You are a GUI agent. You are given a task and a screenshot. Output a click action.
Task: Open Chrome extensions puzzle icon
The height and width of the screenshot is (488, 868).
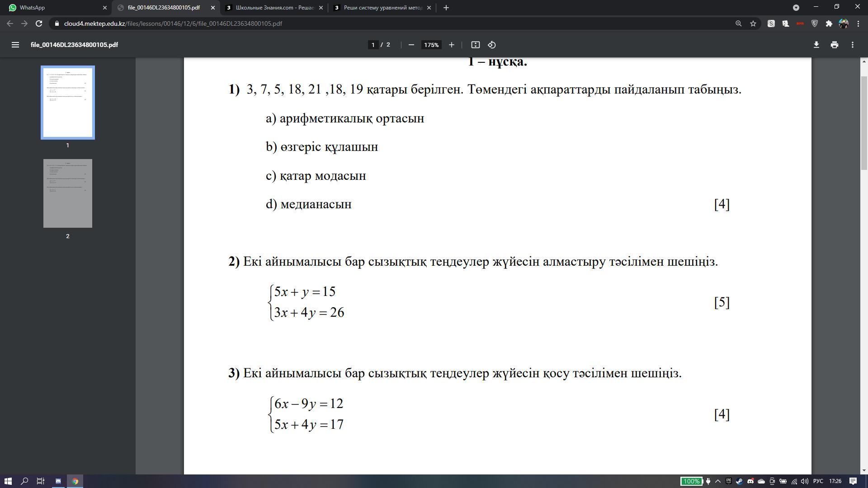pyautogui.click(x=829, y=23)
